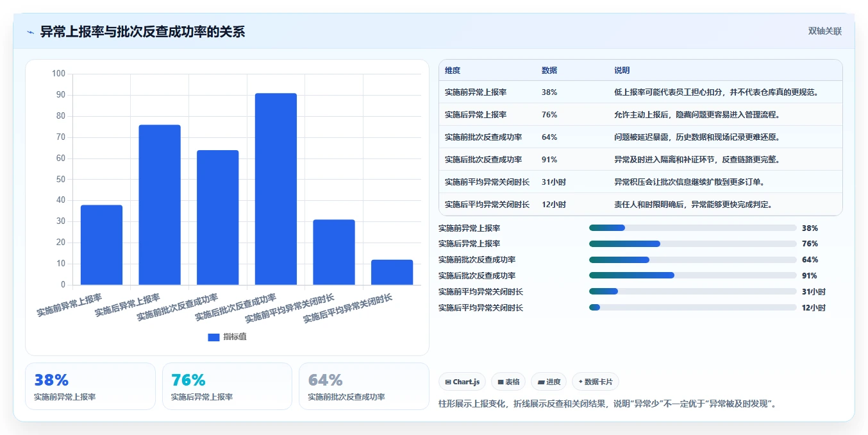Click the 38% cell in the table
The width and height of the screenshot is (868, 435).
coord(549,92)
